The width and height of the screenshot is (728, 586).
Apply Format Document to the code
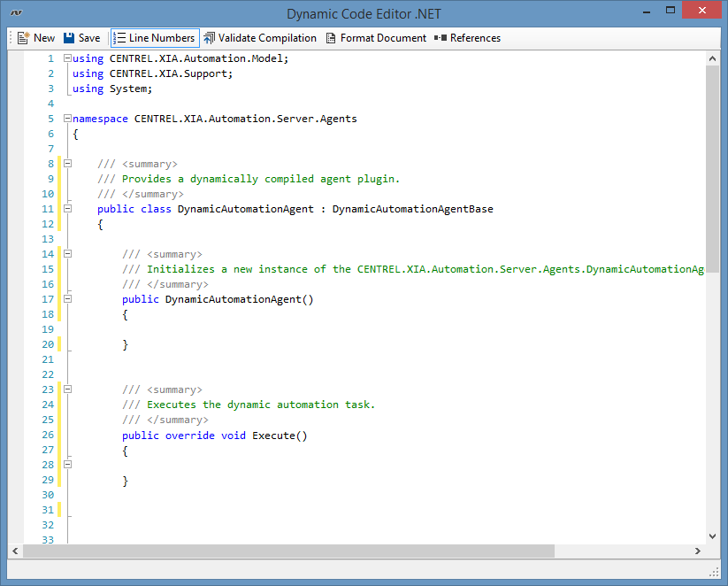pyautogui.click(x=376, y=38)
